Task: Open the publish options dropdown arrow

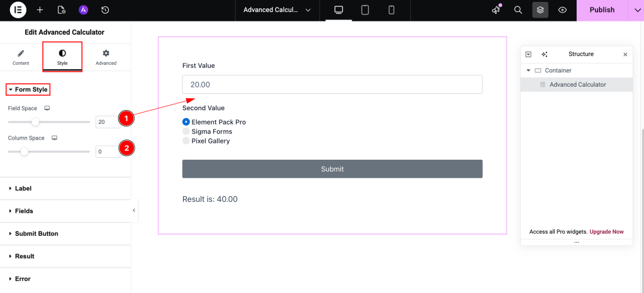Action: [x=635, y=10]
